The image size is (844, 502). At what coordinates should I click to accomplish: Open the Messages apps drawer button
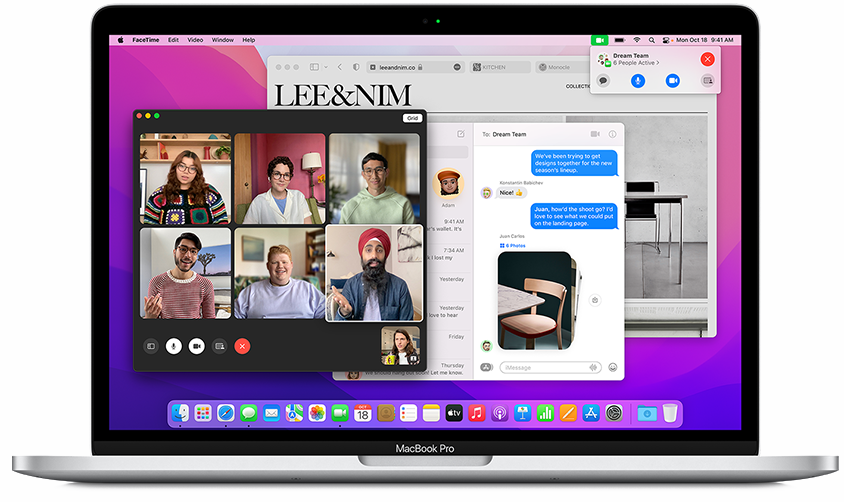(486, 367)
